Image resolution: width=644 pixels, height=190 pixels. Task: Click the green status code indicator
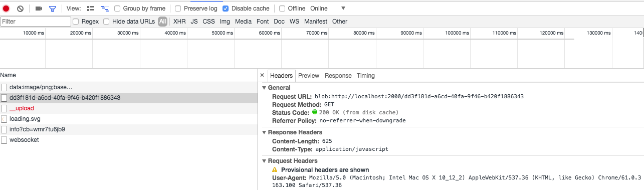tap(315, 112)
